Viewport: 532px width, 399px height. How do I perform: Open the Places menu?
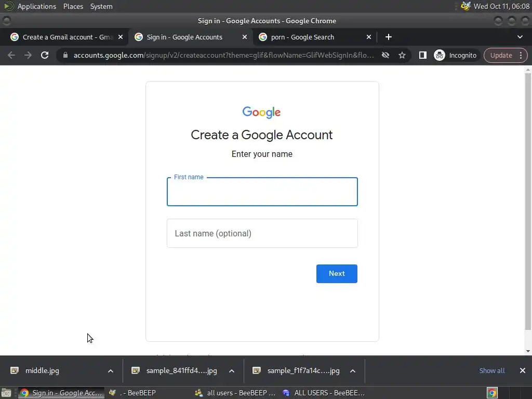coord(73,6)
